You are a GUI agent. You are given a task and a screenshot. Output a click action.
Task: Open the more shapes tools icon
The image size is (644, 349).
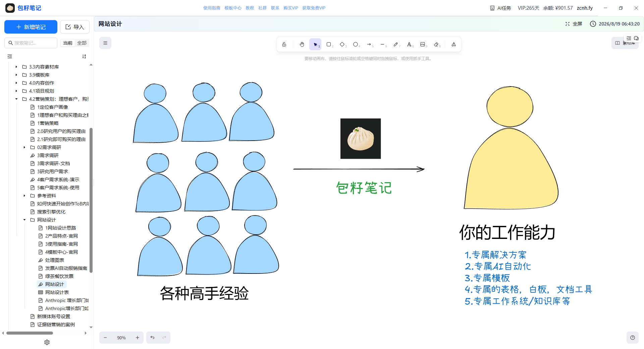[x=454, y=44]
